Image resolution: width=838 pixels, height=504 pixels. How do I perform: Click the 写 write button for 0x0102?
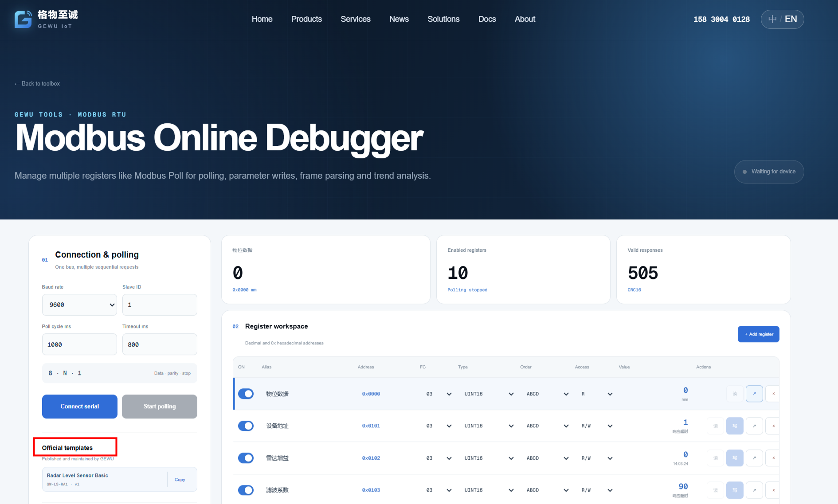[x=735, y=458]
